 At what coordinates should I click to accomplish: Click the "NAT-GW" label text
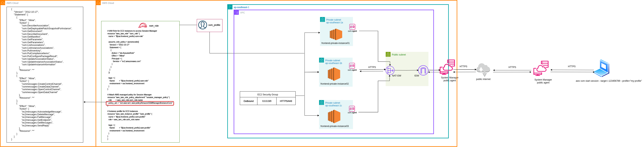coord(396,76)
